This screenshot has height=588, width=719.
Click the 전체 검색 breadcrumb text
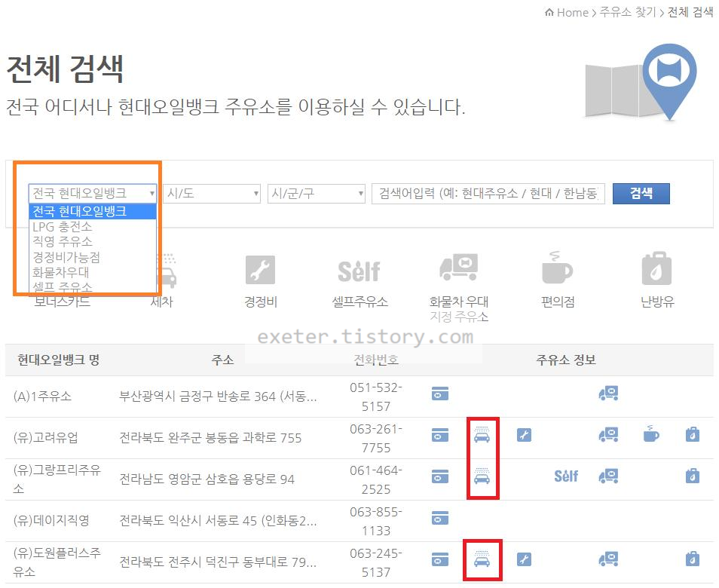(690, 12)
